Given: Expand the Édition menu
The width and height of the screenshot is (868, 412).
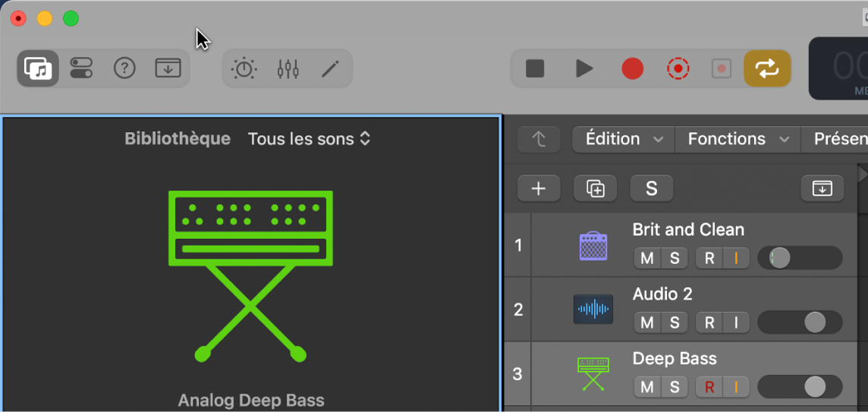Looking at the screenshot, I should pos(622,139).
